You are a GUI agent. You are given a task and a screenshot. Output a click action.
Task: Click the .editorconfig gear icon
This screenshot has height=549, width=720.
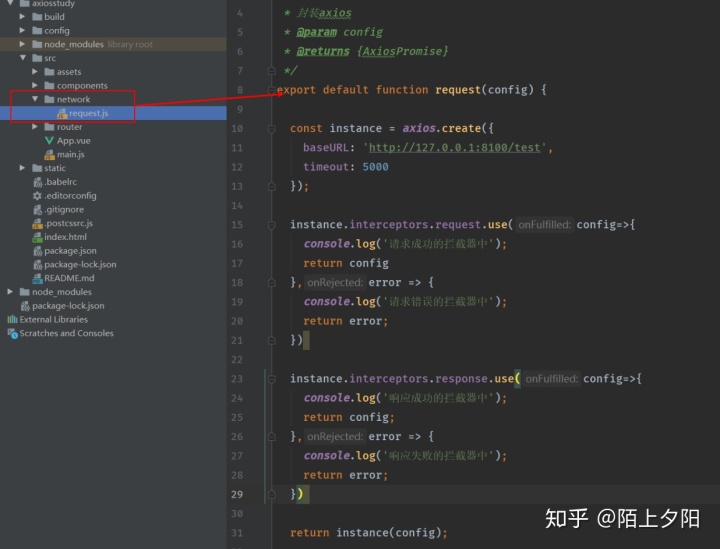[37, 196]
